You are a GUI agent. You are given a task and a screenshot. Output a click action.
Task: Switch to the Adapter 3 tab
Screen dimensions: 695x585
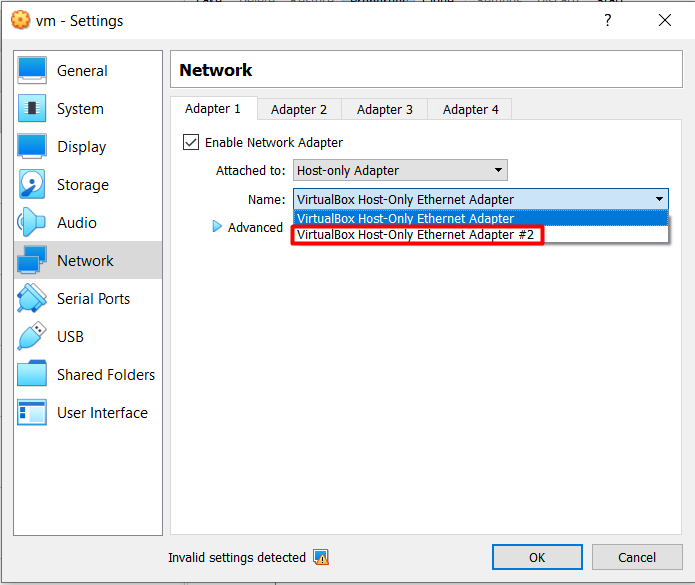(x=385, y=109)
